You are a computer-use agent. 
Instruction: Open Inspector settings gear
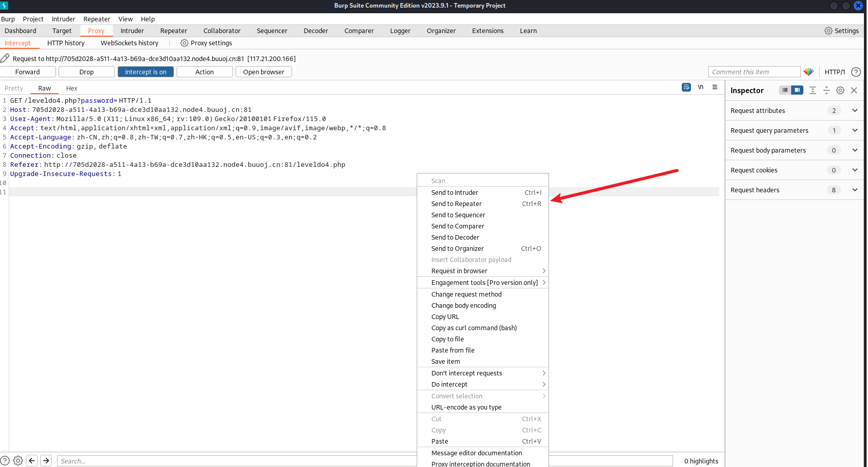pos(840,90)
